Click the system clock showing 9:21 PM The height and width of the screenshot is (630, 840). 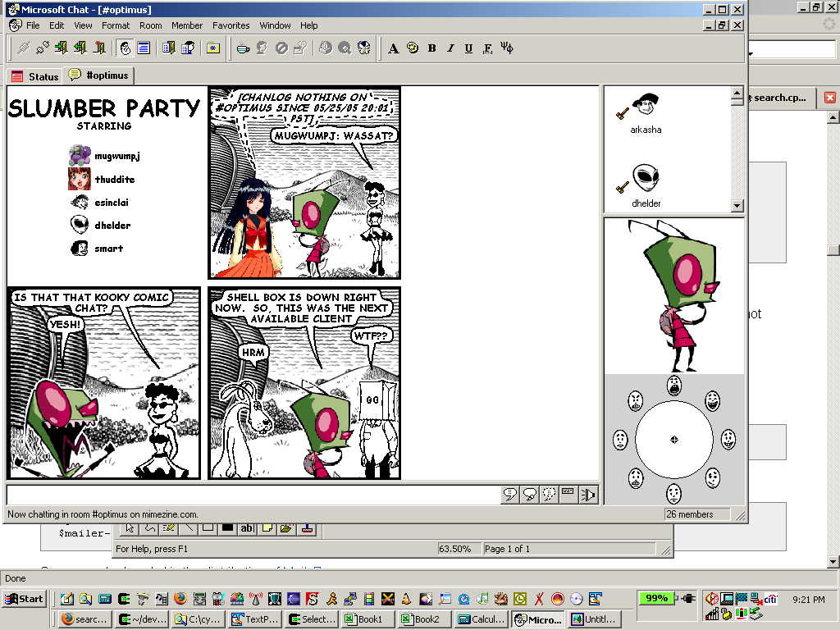808,600
